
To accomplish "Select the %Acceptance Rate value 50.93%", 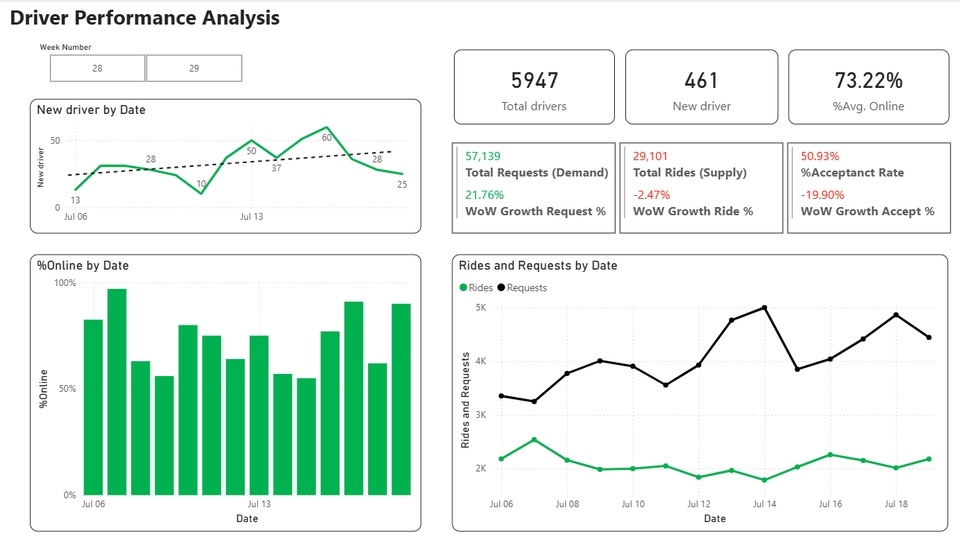I will pos(820,156).
